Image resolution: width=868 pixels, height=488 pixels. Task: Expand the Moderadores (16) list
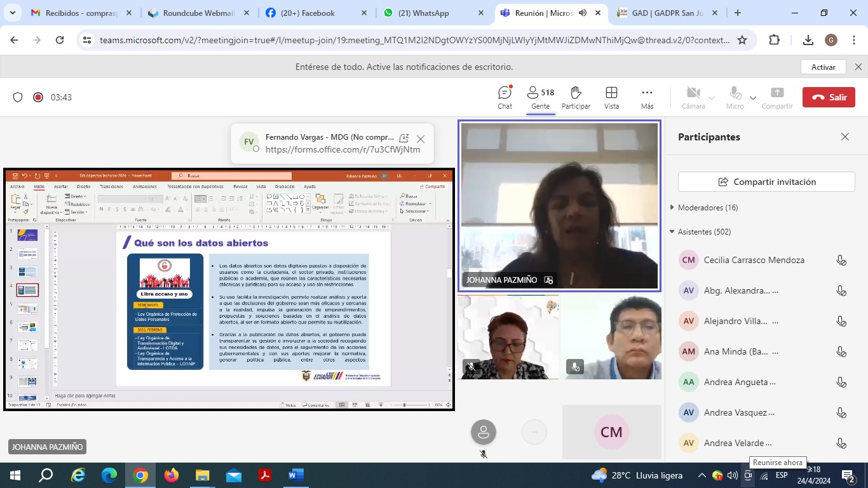[672, 208]
